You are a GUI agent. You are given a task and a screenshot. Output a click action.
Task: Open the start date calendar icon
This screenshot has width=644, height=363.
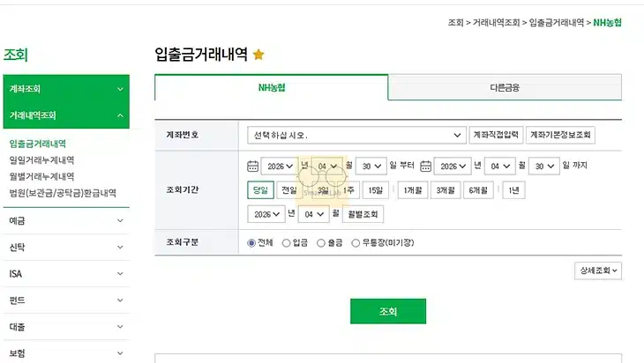pos(252,167)
